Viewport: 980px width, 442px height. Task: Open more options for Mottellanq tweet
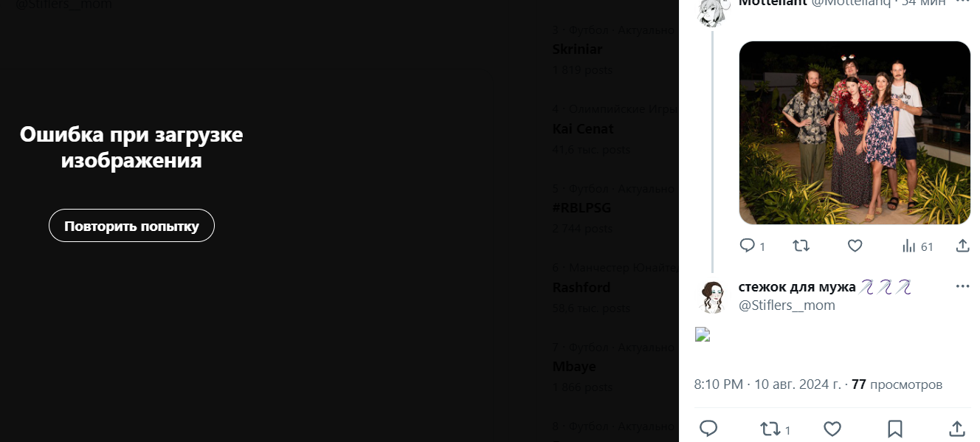click(962, 3)
